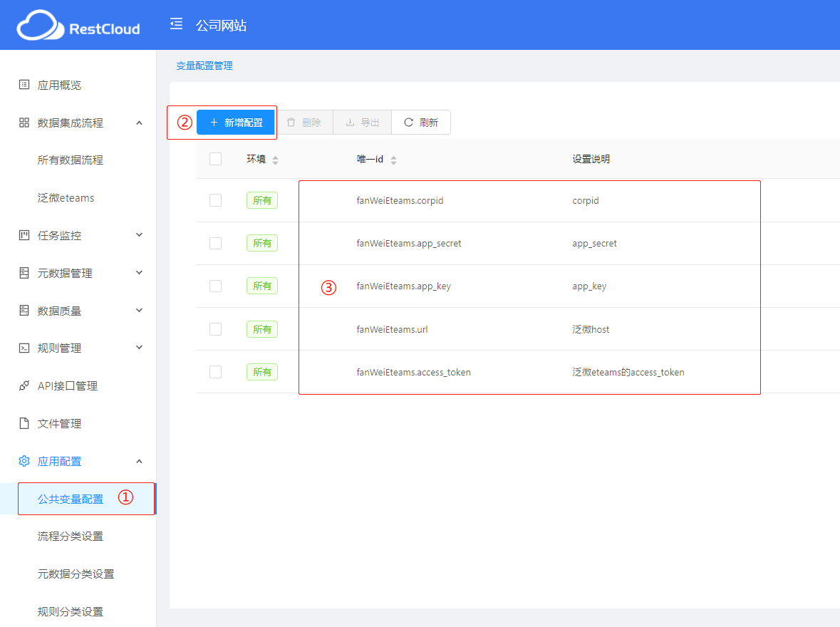Expand the 任务监控 menu section
The width and height of the screenshot is (840, 627).
click(139, 235)
